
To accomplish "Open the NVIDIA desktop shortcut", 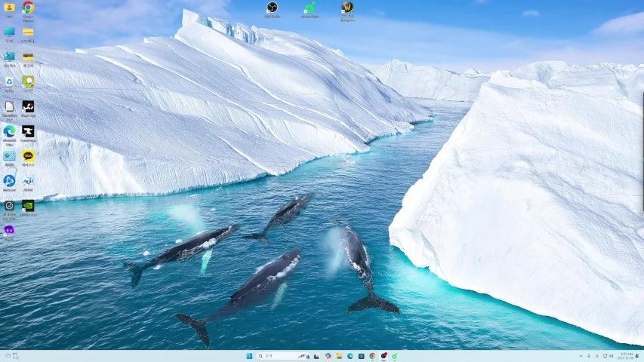I will click(28, 204).
